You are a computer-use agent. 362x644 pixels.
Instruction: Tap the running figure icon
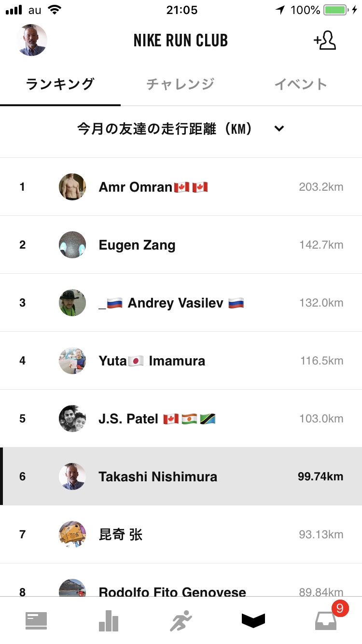point(181,620)
